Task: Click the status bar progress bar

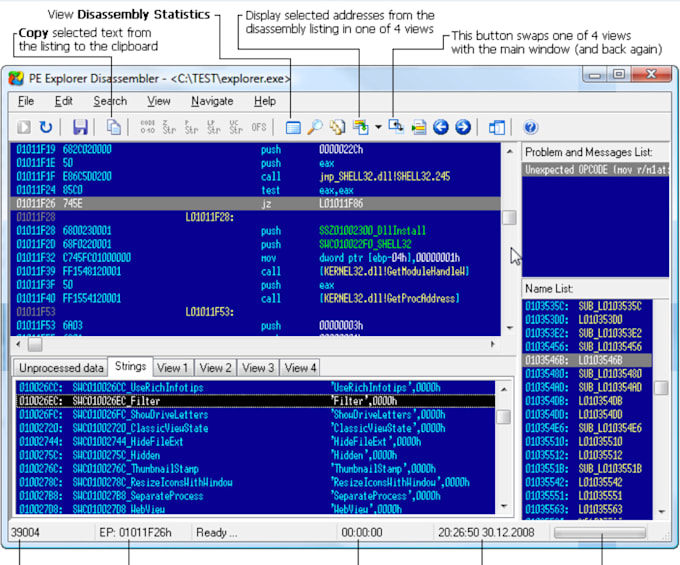Action: pyautogui.click(x=600, y=532)
